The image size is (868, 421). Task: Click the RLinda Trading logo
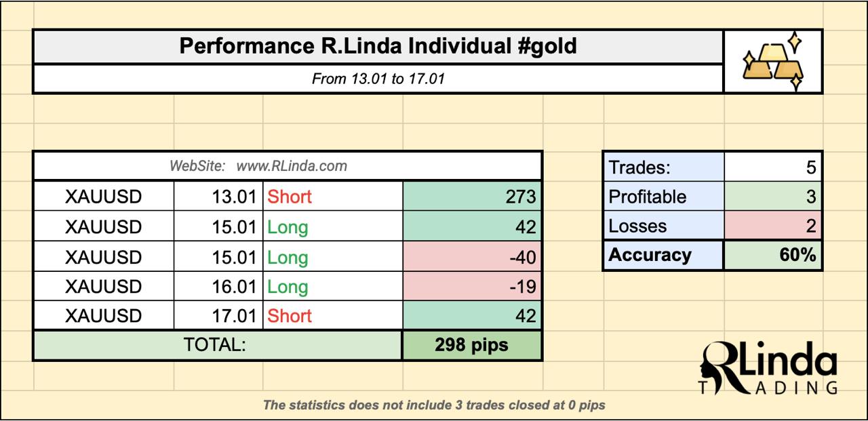768,367
